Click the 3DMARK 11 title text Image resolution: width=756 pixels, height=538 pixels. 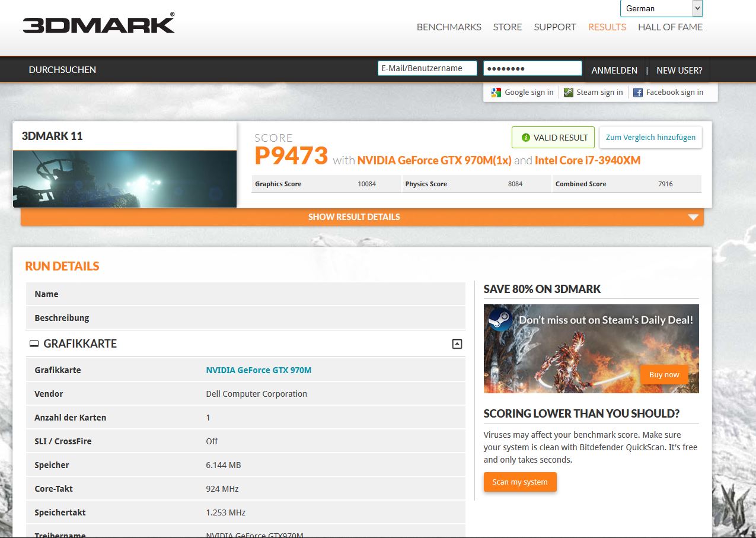tap(52, 136)
